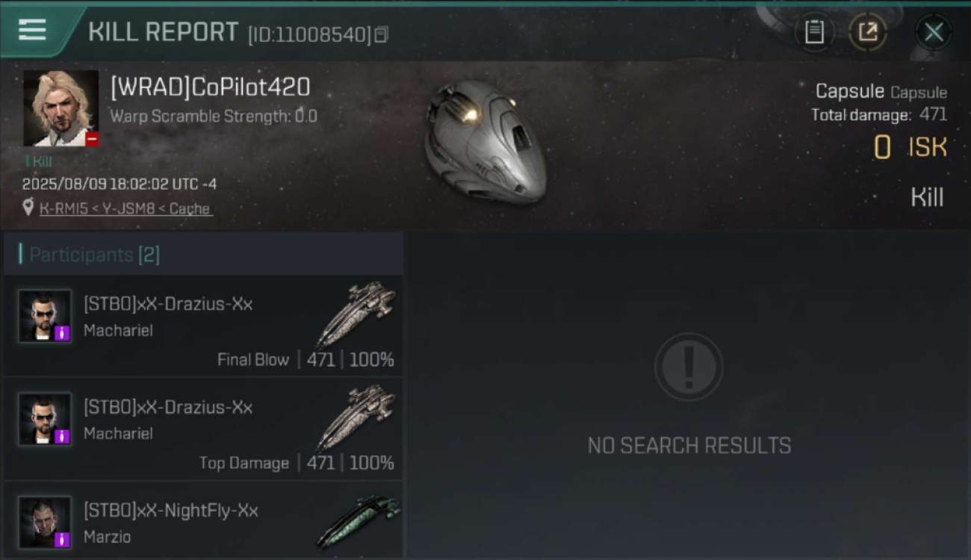The height and width of the screenshot is (560, 971).
Task: Click the Capsule ship render
Action: point(484,142)
